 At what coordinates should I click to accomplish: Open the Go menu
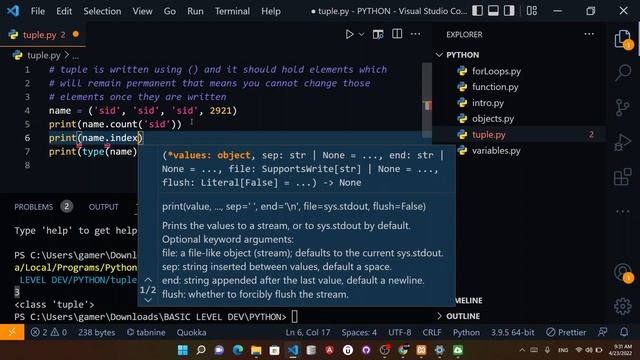169,11
